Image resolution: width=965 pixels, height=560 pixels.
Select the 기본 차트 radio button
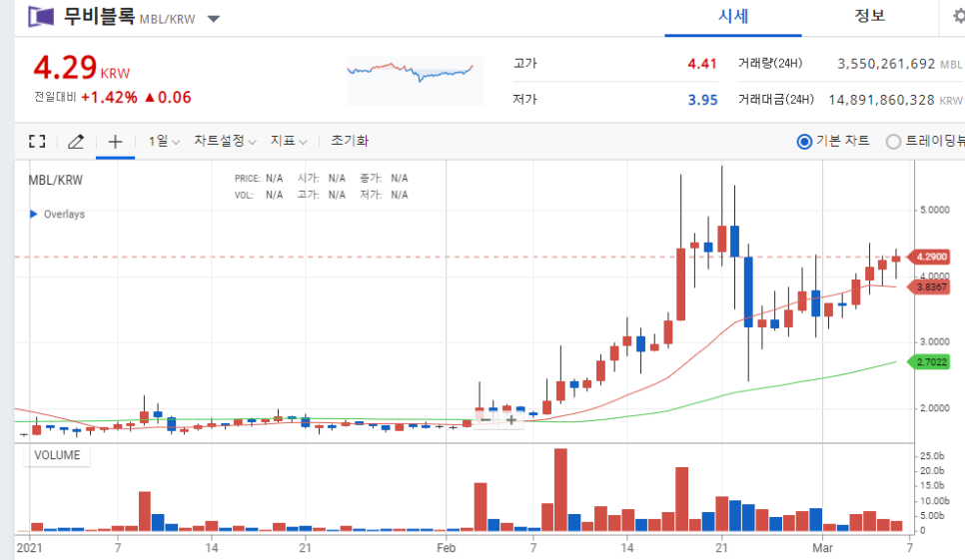(804, 142)
